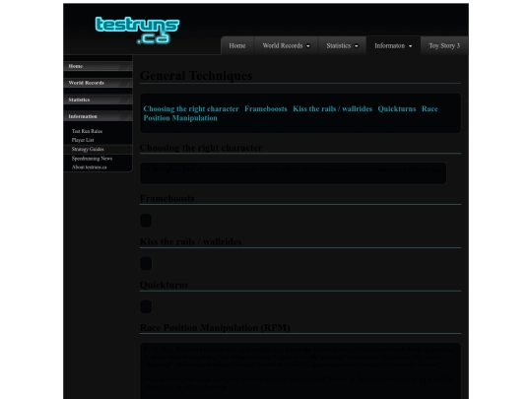Expand the World Records dropdown arrow
532x399 pixels.
(x=308, y=46)
